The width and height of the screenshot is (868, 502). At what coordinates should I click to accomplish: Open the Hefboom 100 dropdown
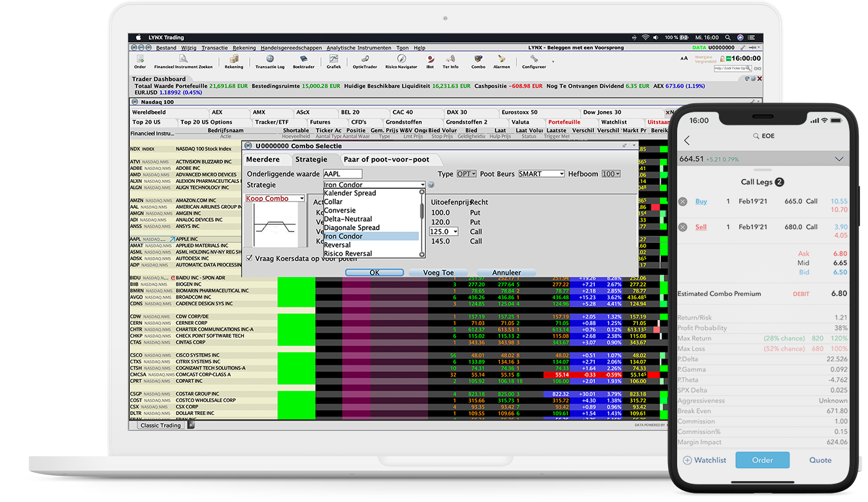click(x=611, y=174)
